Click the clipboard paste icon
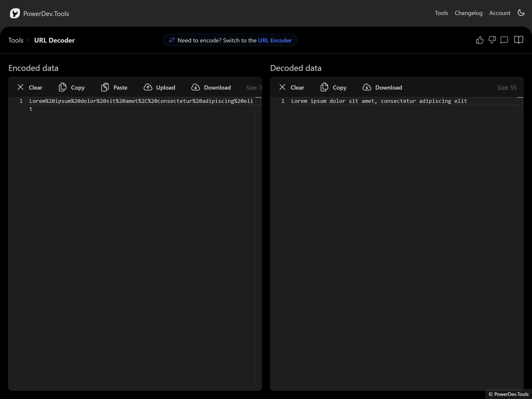The height and width of the screenshot is (399, 532). click(x=105, y=87)
